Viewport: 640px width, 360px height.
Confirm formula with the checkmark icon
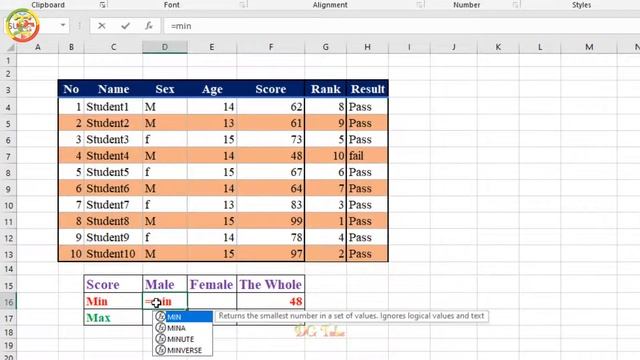pyautogui.click(x=125, y=26)
